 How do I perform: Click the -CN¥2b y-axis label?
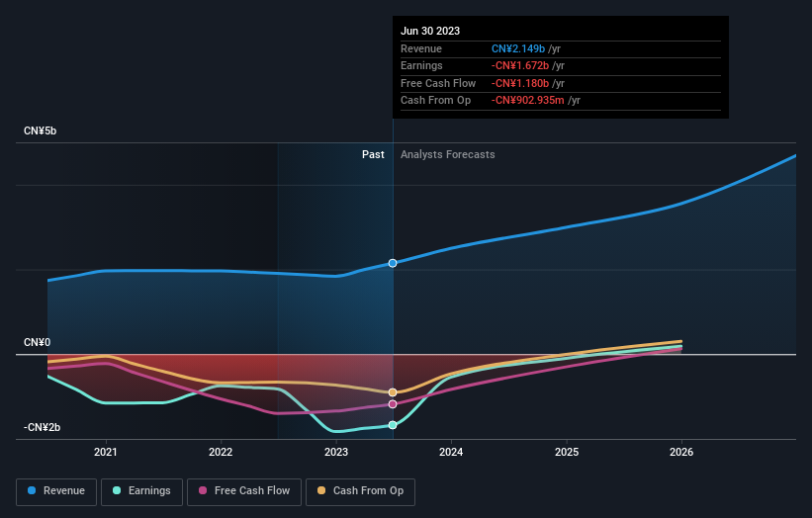[42, 427]
